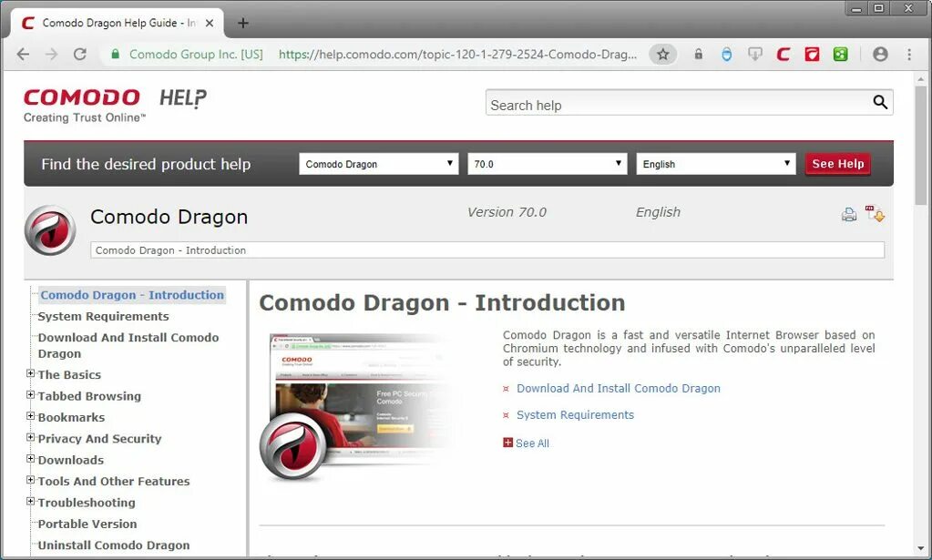
Task: Click the Version 70.0 label
Action: (507, 212)
